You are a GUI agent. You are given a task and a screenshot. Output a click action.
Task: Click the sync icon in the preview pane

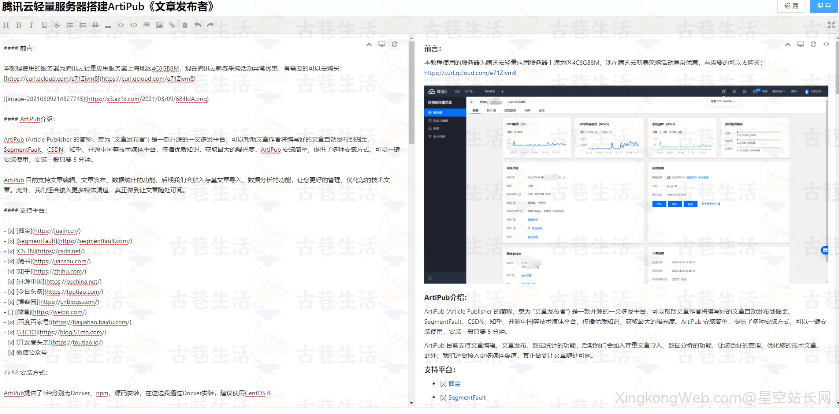click(813, 44)
